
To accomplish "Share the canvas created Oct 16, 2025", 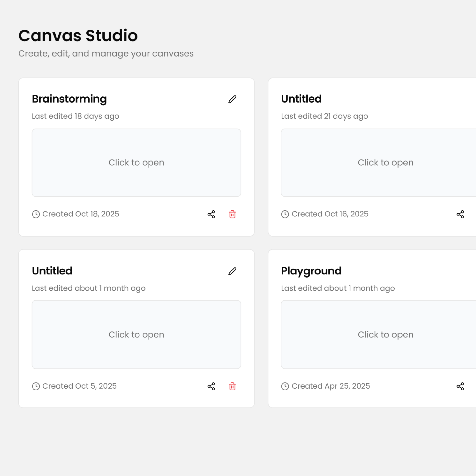I will [x=460, y=214].
